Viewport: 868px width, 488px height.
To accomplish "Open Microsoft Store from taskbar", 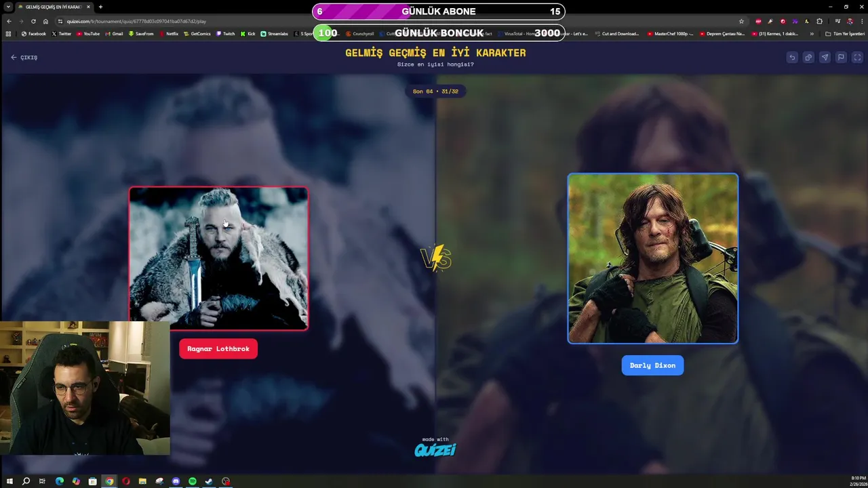I will pos(93,481).
